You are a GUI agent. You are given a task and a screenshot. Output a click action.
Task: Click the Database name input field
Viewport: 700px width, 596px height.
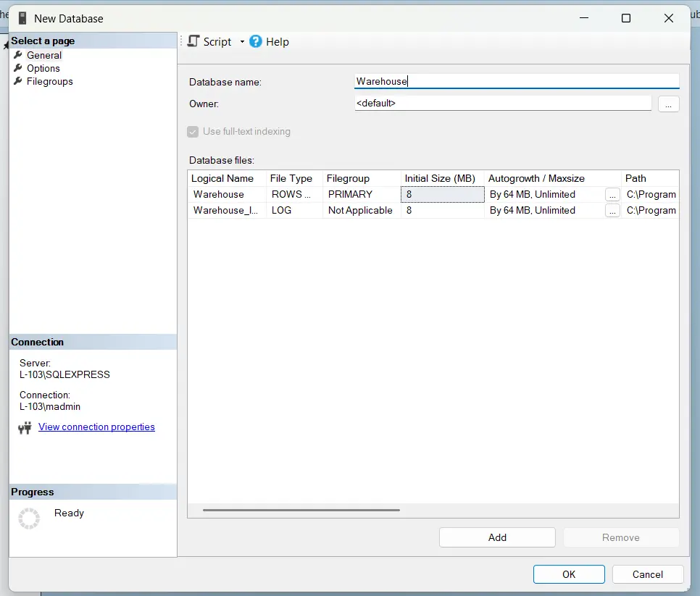(516, 81)
